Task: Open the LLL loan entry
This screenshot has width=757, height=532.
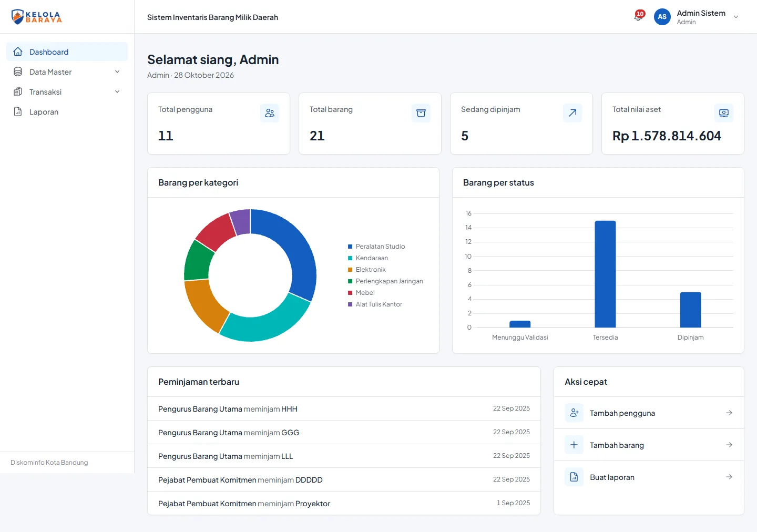Action: [344, 456]
